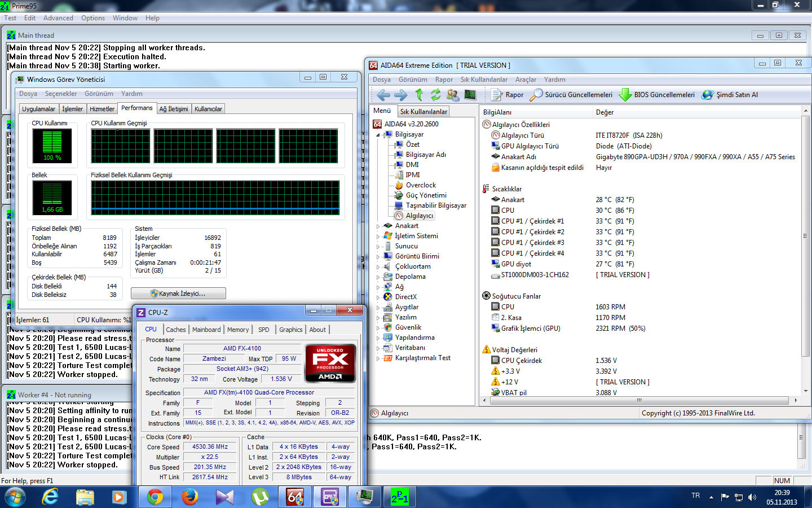
Task: Switch to Uygulamalar tab in Task Manager
Action: tap(39, 109)
